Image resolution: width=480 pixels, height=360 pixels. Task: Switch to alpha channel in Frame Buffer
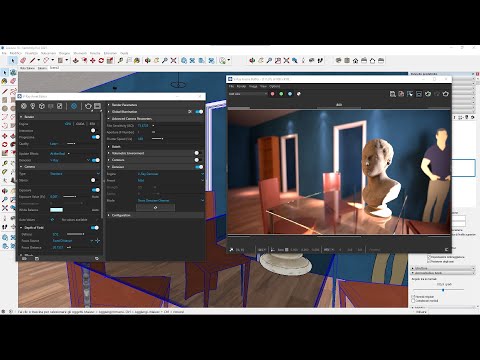[x=299, y=94]
